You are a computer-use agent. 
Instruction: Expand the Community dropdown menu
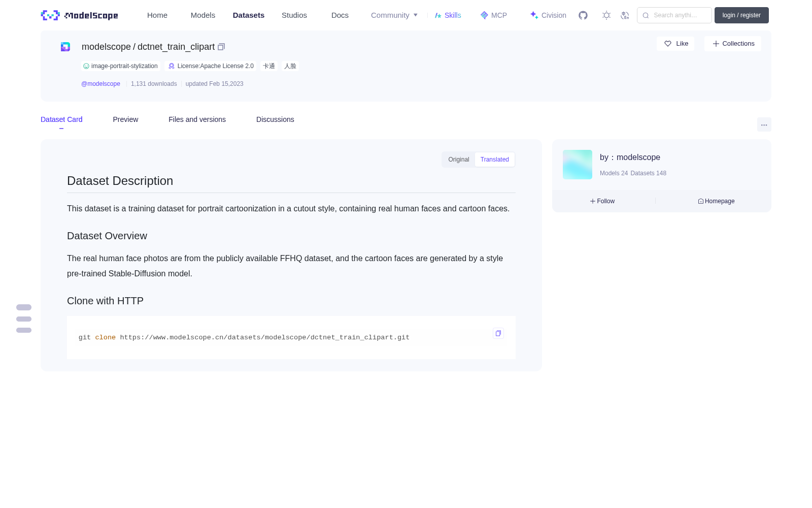coord(394,15)
